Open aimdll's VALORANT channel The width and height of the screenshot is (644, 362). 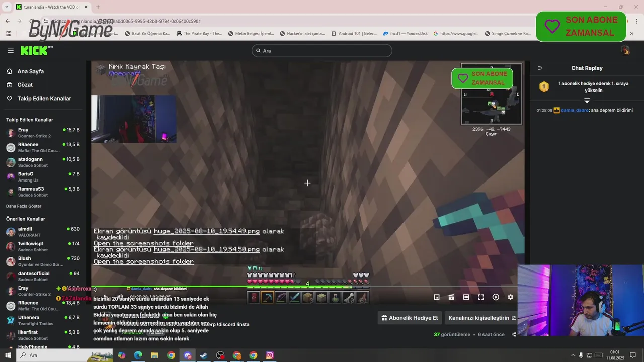click(x=43, y=232)
